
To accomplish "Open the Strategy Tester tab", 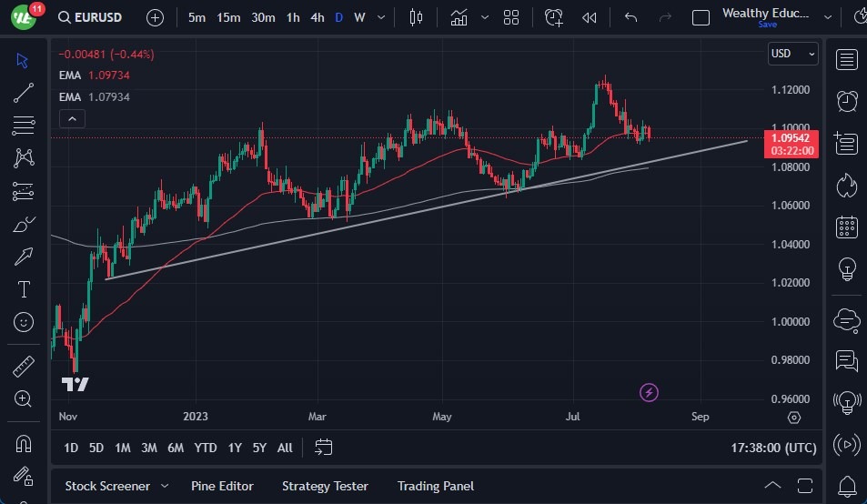I will (x=325, y=486).
